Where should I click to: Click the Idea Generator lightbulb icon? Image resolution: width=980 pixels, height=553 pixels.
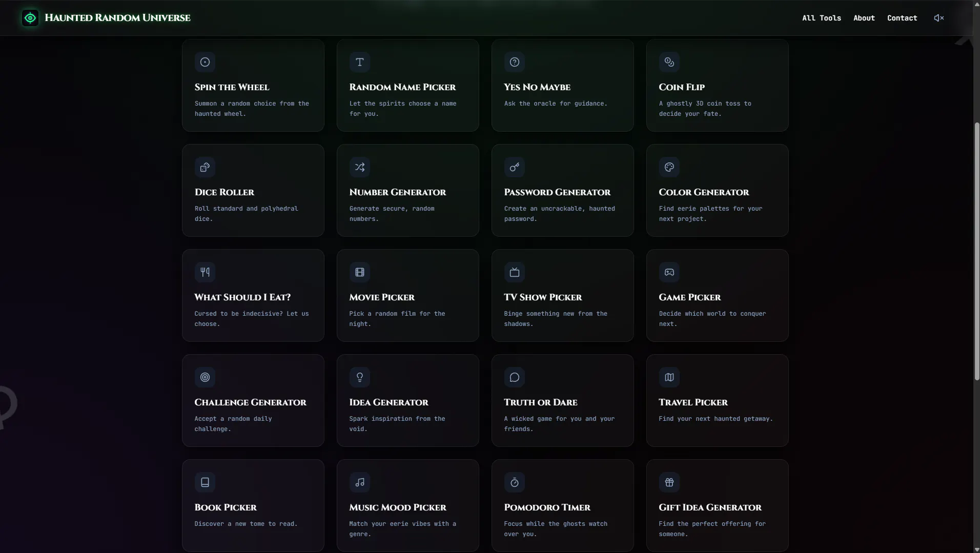coord(360,377)
